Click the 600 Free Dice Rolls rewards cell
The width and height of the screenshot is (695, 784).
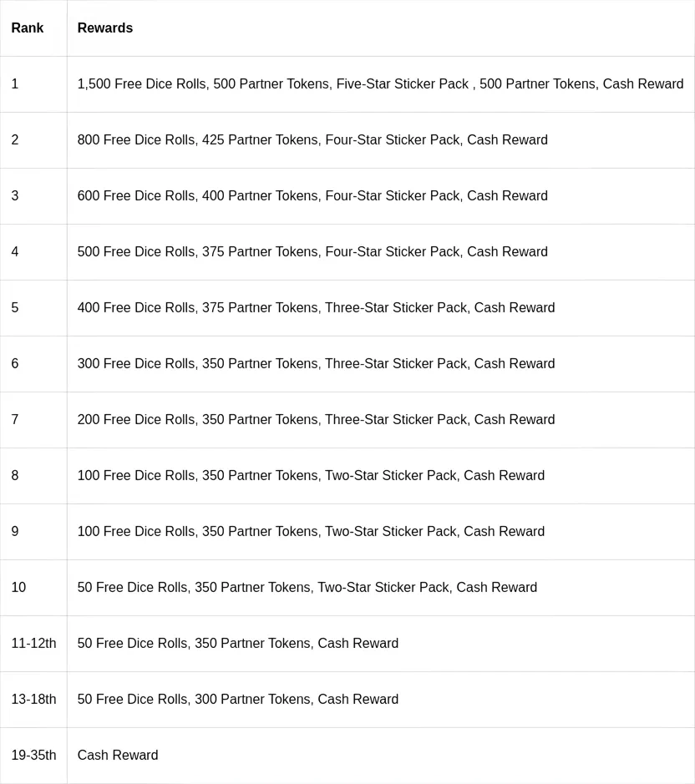click(312, 196)
